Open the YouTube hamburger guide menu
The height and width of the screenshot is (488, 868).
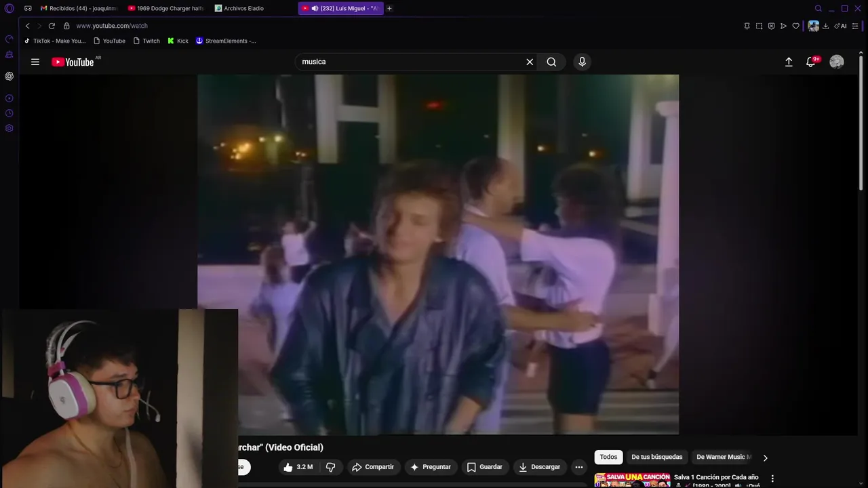point(35,62)
